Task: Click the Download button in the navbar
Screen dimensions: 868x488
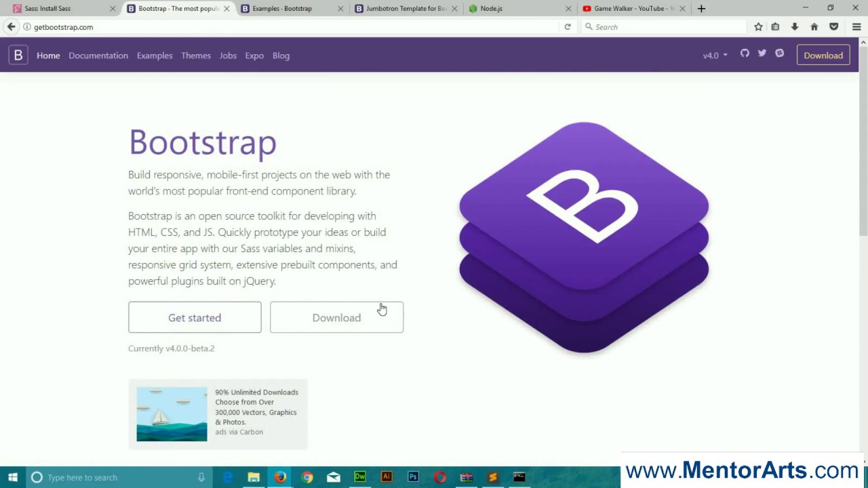Action: (x=823, y=56)
